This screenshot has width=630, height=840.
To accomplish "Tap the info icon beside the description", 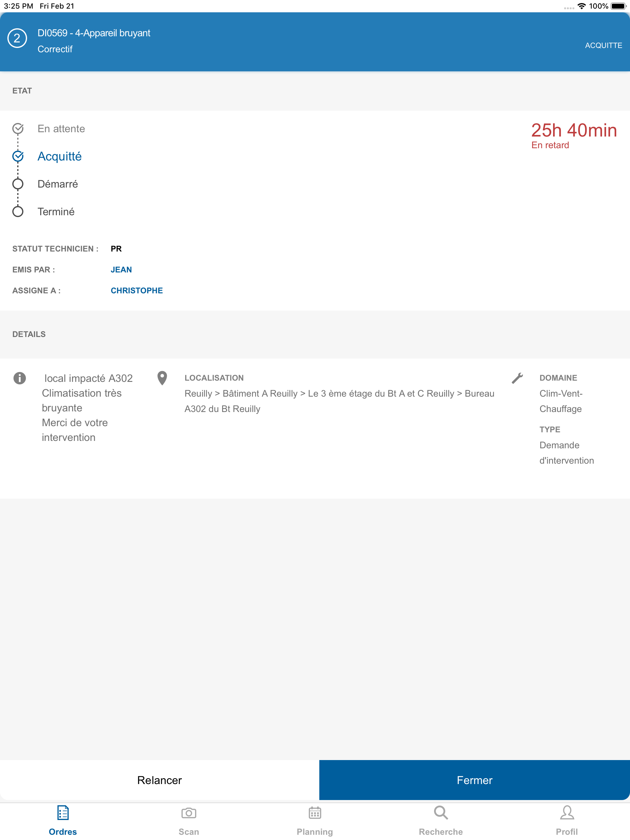I will tap(20, 378).
